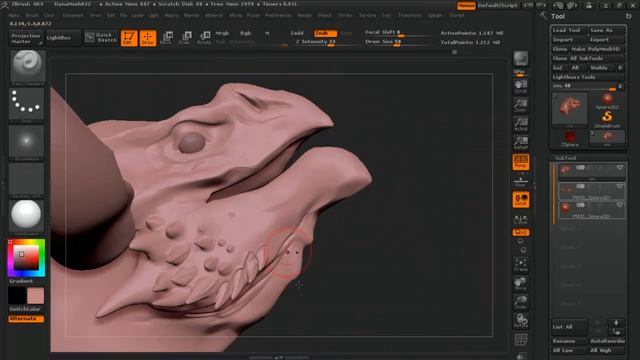Select the ZSphere tool thumbnail
The image size is (640, 360).
click(569, 139)
